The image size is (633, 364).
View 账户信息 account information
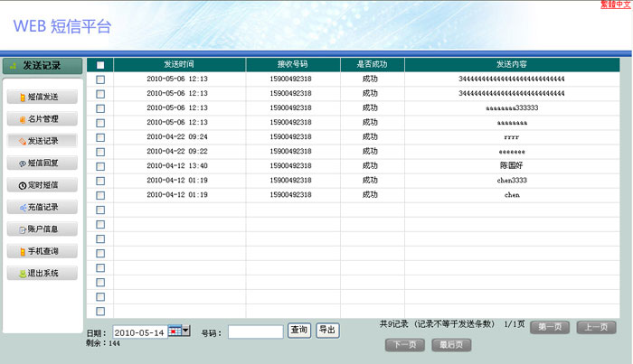(42, 229)
